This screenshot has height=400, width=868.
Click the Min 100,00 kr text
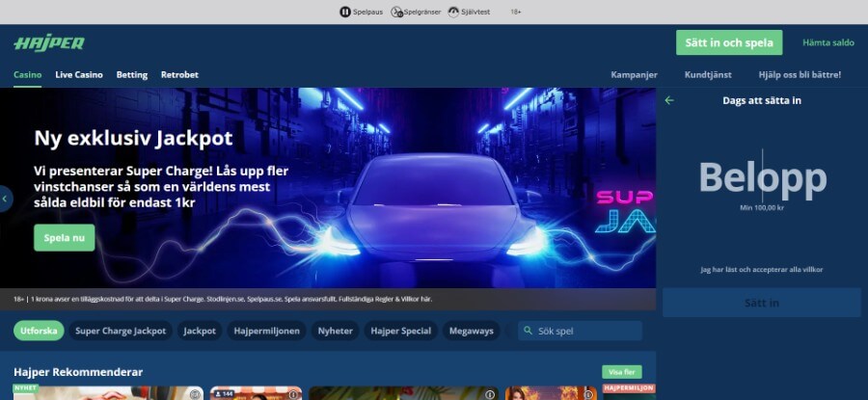coord(762,208)
